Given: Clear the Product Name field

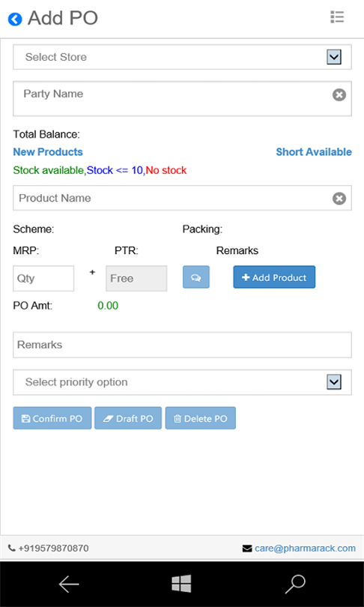Looking at the screenshot, I should click(x=339, y=199).
